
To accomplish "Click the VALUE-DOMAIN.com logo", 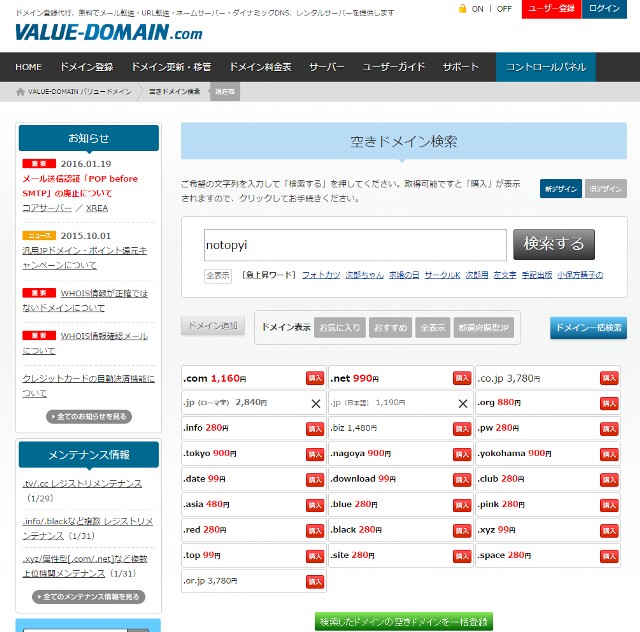I will click(109, 32).
